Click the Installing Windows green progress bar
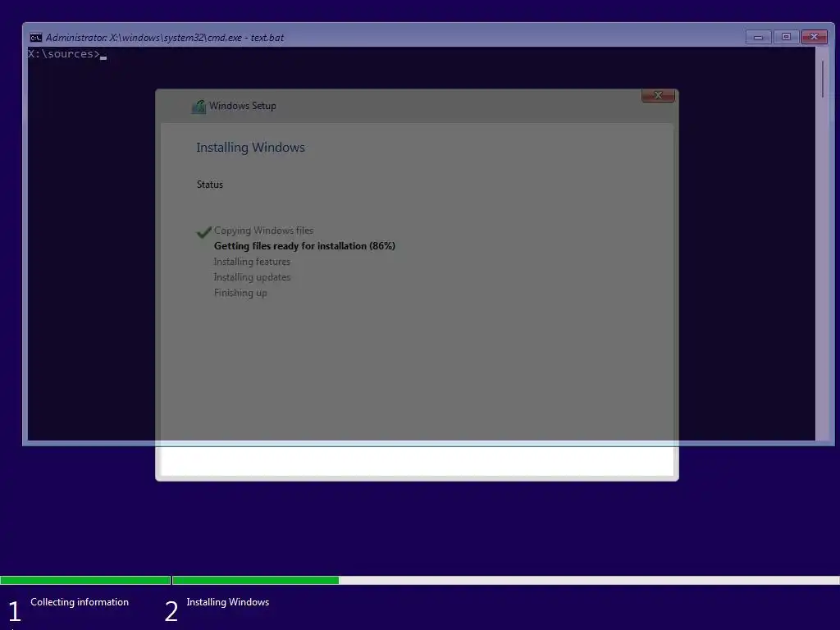This screenshot has width=840, height=630. point(256,580)
